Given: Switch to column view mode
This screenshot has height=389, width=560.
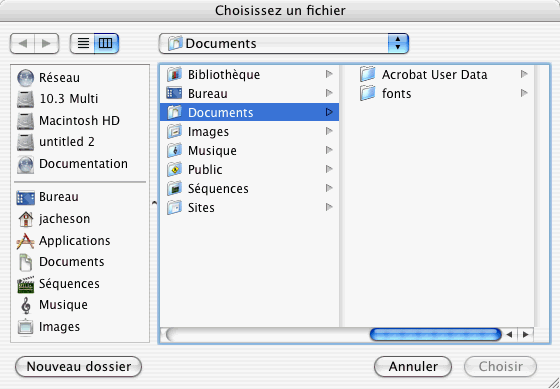Looking at the screenshot, I should pyautogui.click(x=106, y=44).
